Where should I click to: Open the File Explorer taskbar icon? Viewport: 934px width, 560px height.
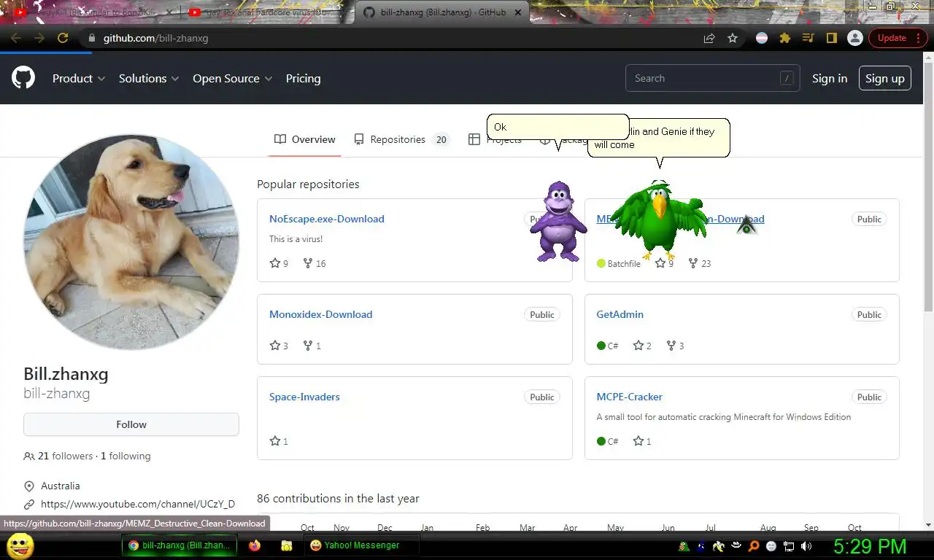[x=287, y=545]
